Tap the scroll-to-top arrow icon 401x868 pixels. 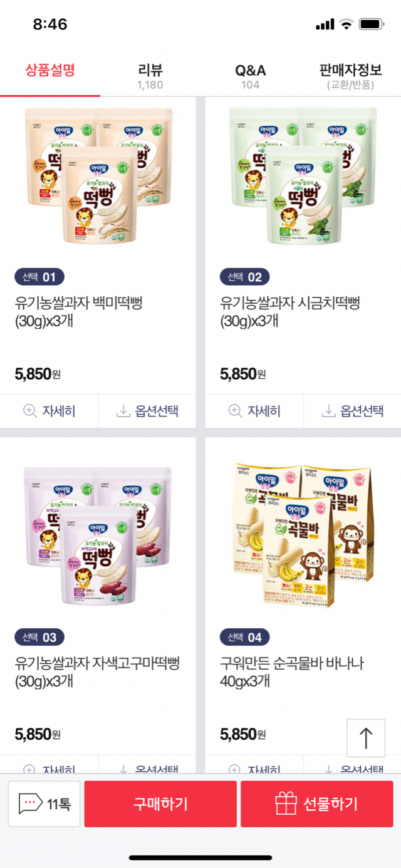(366, 738)
